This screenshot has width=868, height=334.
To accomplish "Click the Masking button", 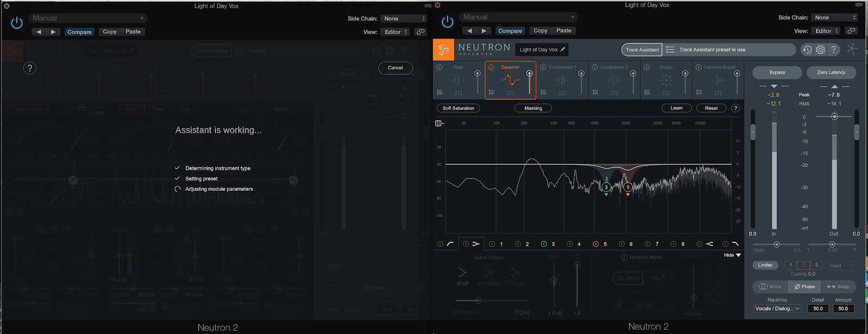I will point(533,108).
